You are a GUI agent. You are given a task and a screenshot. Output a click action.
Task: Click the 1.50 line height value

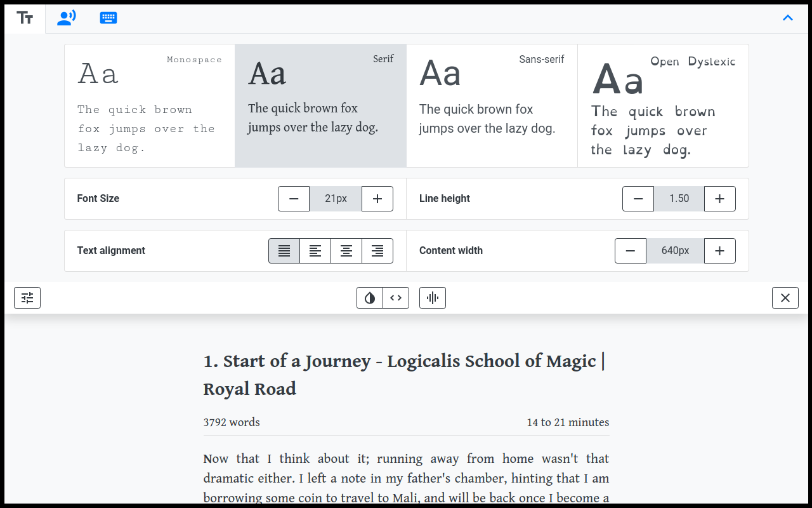point(679,199)
